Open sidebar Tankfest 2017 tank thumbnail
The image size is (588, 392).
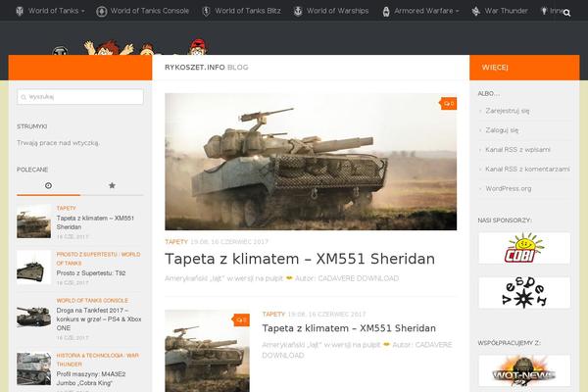pos(33,314)
